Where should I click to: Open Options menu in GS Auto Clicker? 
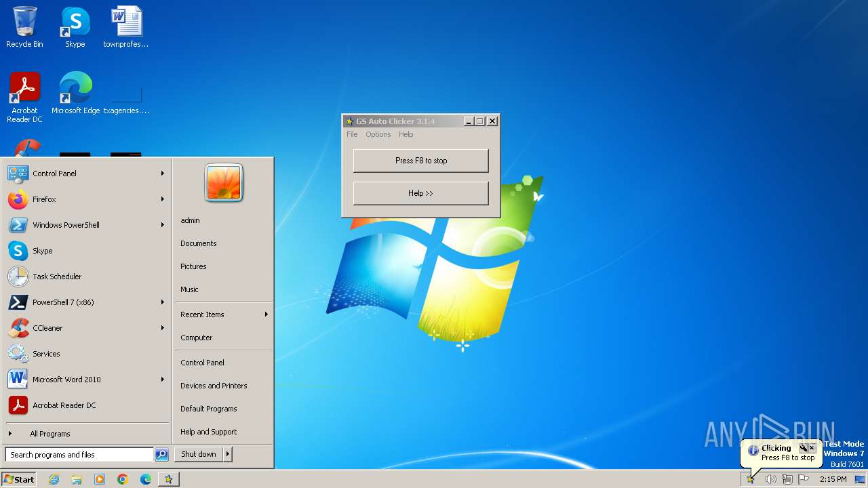click(x=378, y=134)
